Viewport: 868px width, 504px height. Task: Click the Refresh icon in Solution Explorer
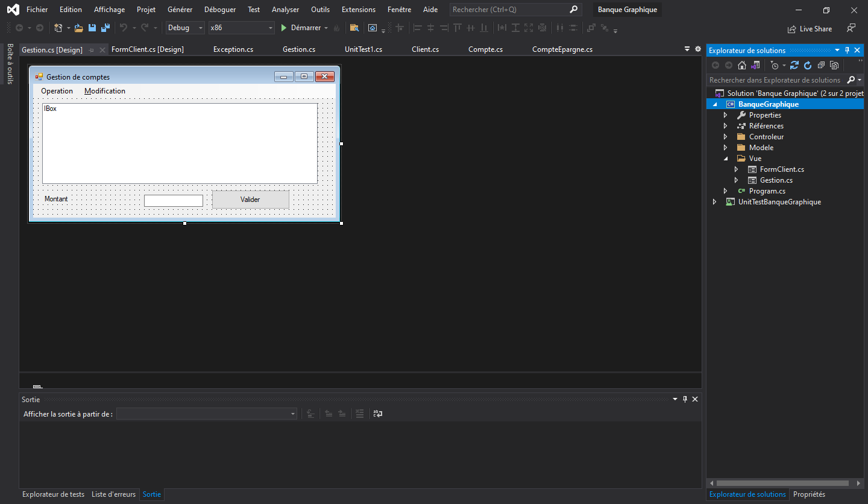[x=808, y=65]
